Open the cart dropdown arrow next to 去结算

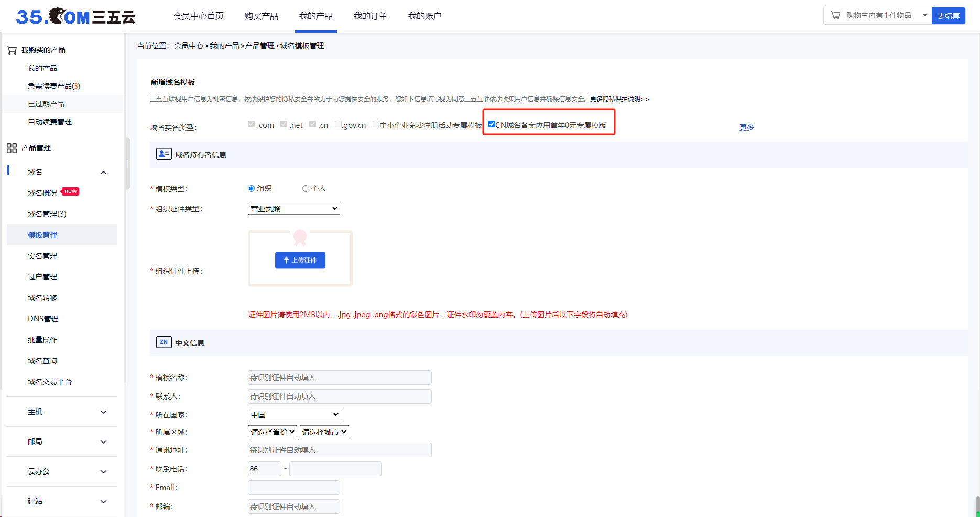pyautogui.click(x=925, y=16)
